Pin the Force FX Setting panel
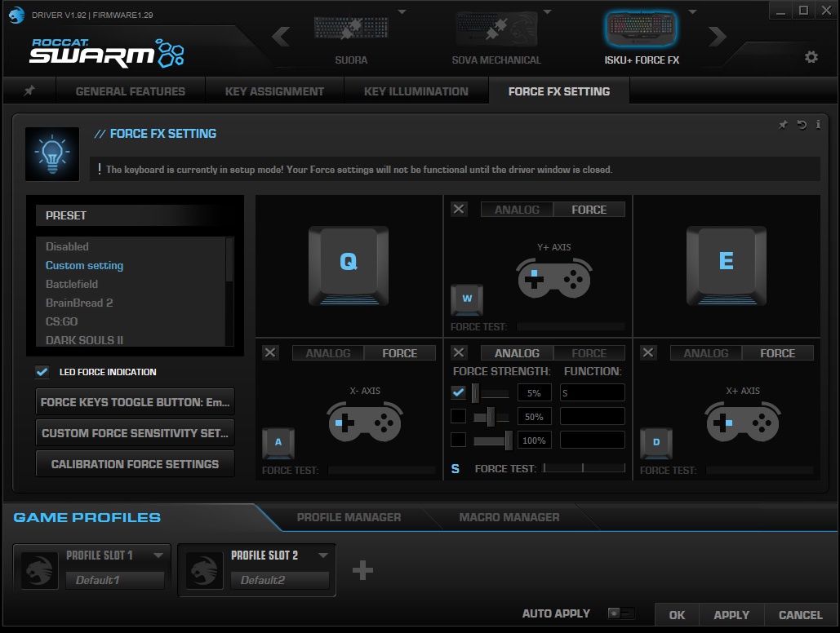This screenshot has width=840, height=633. click(x=783, y=125)
